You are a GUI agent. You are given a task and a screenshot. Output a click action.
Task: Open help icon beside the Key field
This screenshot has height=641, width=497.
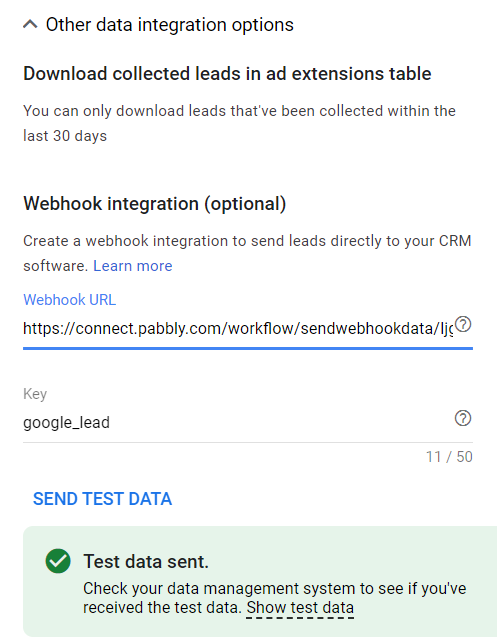point(463,418)
